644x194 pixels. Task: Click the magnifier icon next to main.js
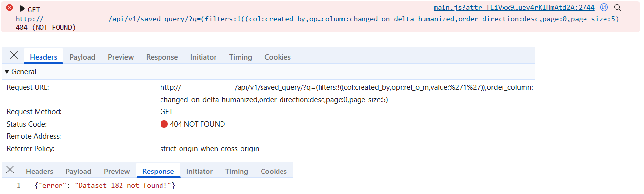tap(618, 8)
